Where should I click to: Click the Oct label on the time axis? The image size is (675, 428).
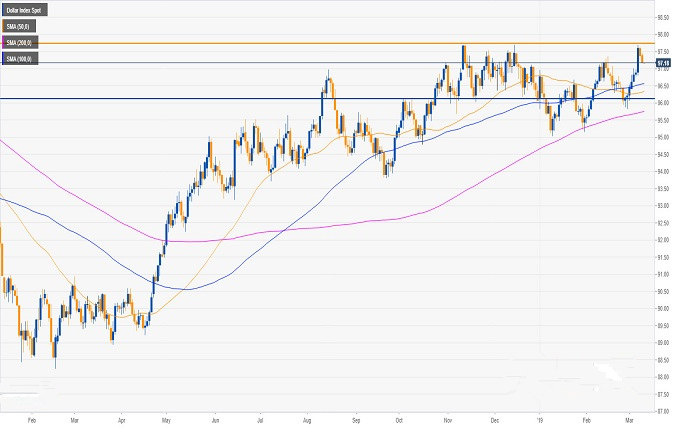point(399,420)
